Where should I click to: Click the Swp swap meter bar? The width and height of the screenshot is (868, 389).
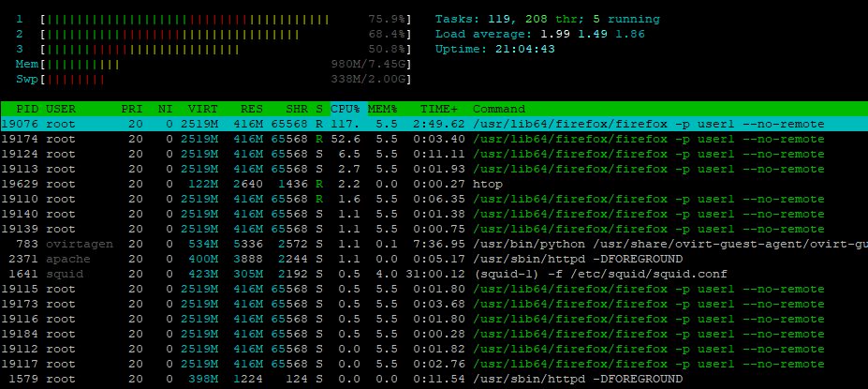tap(225, 79)
